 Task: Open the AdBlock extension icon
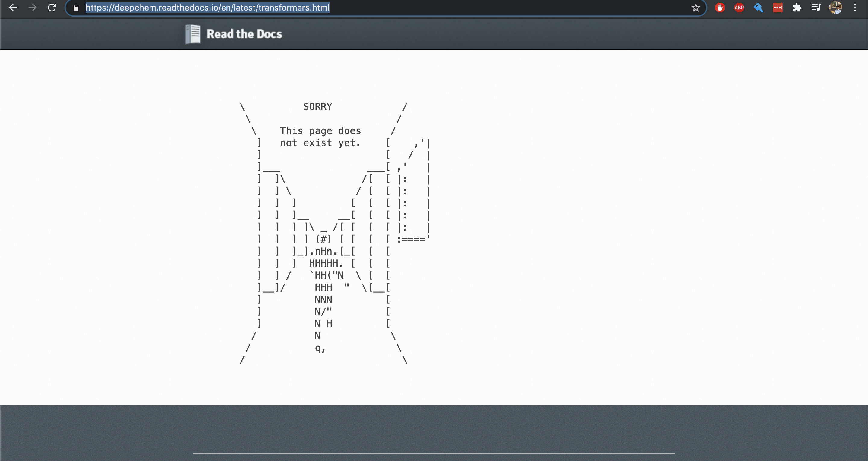(720, 8)
